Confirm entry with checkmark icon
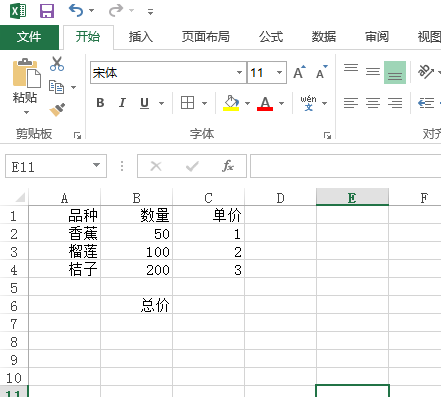 coord(192,166)
